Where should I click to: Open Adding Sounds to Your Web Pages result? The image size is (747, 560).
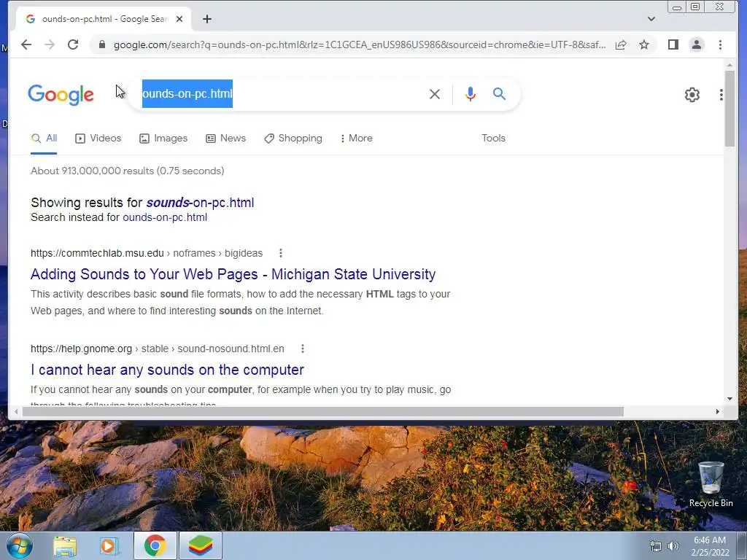[233, 274]
